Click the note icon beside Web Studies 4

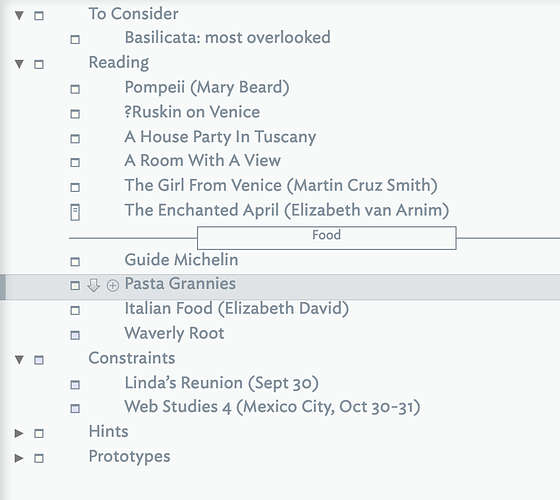pyautogui.click(x=75, y=408)
